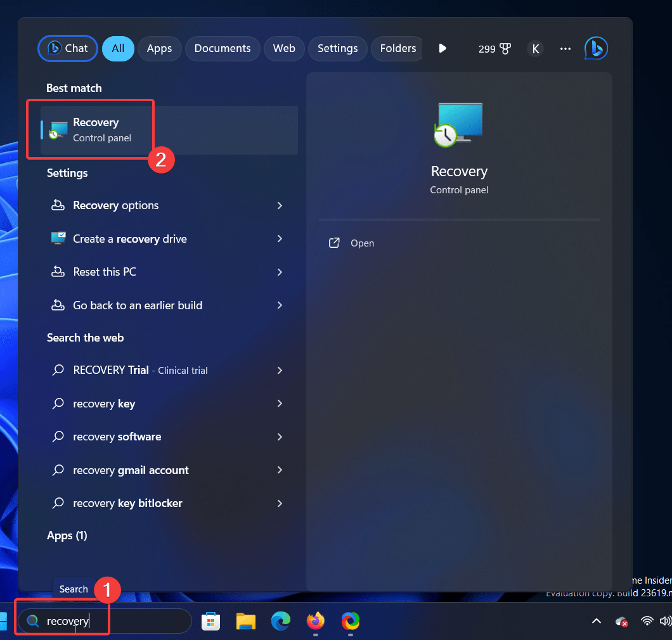The height and width of the screenshot is (640, 672).
Task: Expand the Reset this PC chevron
Action: tap(280, 272)
